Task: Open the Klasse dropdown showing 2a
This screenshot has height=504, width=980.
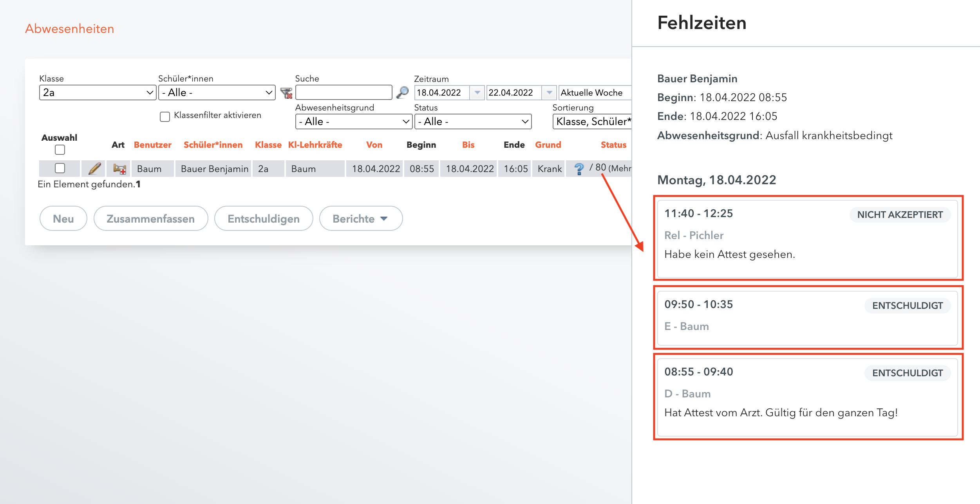Action: point(98,92)
